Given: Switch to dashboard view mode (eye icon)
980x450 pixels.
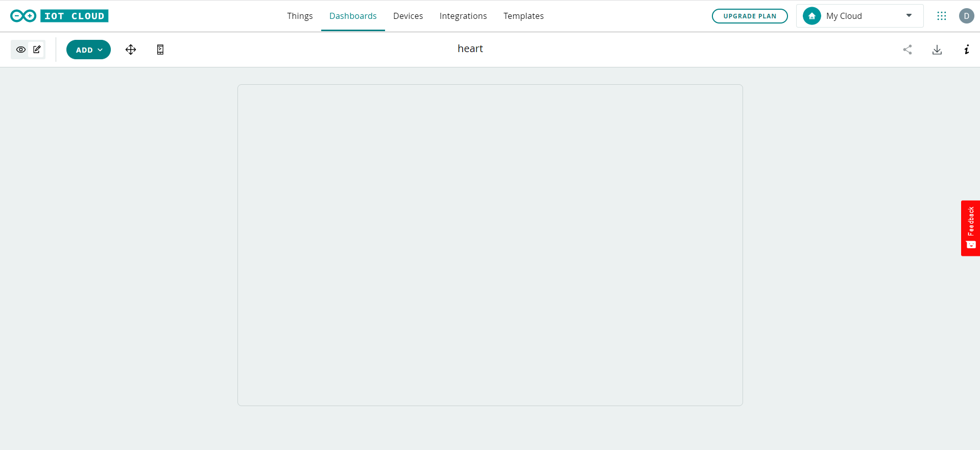Looking at the screenshot, I should tap(21, 50).
